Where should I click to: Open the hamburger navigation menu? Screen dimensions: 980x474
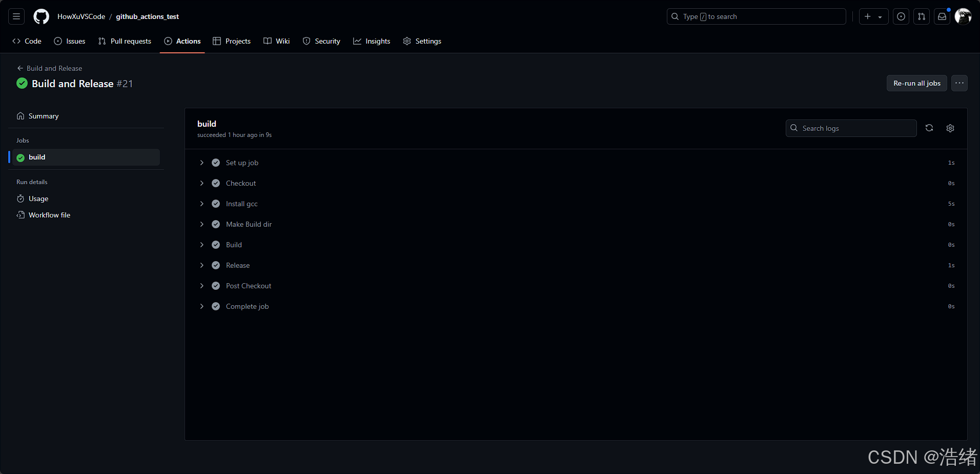[x=16, y=16]
